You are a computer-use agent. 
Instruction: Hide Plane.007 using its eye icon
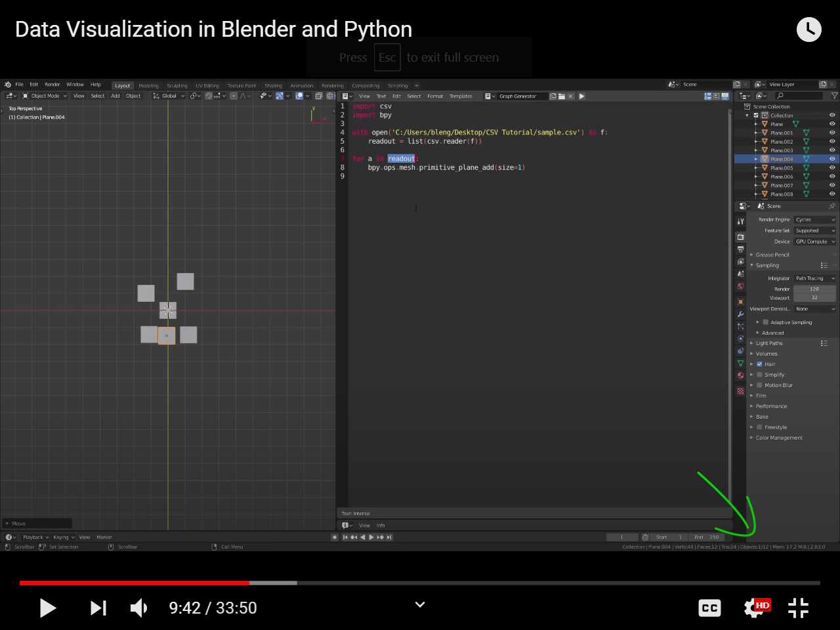832,185
